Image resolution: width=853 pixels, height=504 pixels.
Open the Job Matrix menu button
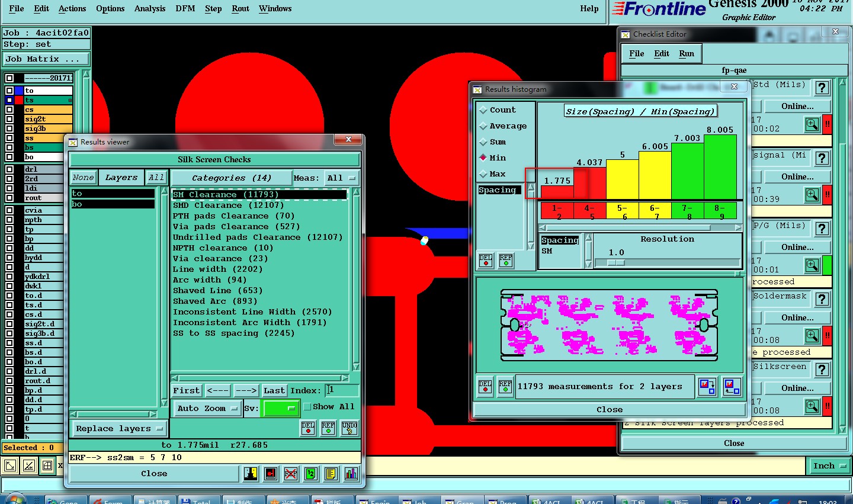tap(46, 59)
